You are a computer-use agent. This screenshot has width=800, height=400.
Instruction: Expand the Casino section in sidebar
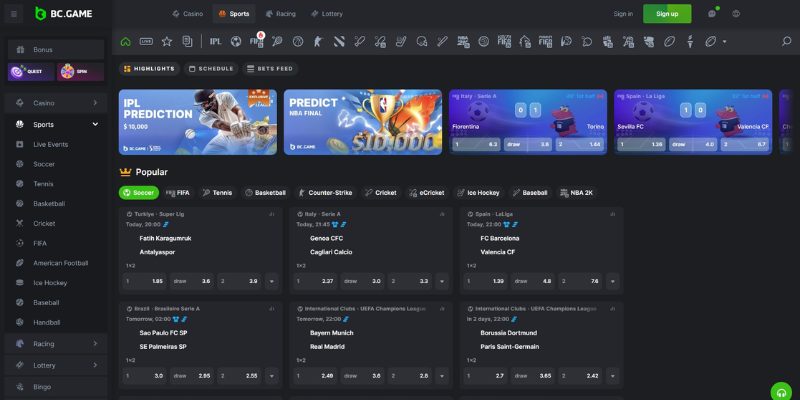[x=95, y=103]
